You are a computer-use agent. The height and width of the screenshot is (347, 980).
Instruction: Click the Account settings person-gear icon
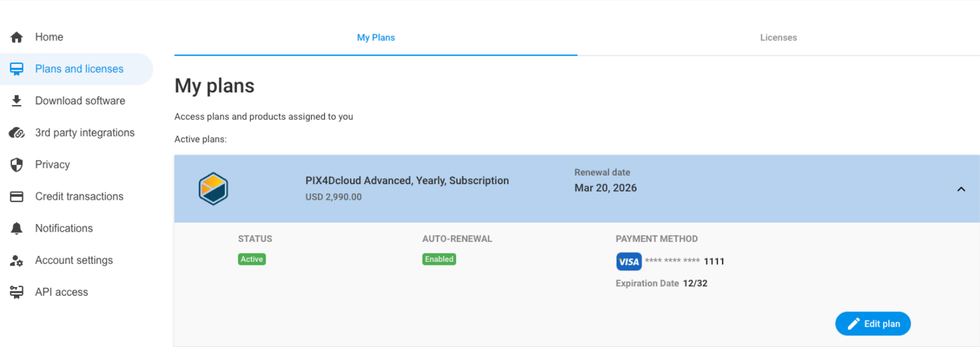pos(17,261)
